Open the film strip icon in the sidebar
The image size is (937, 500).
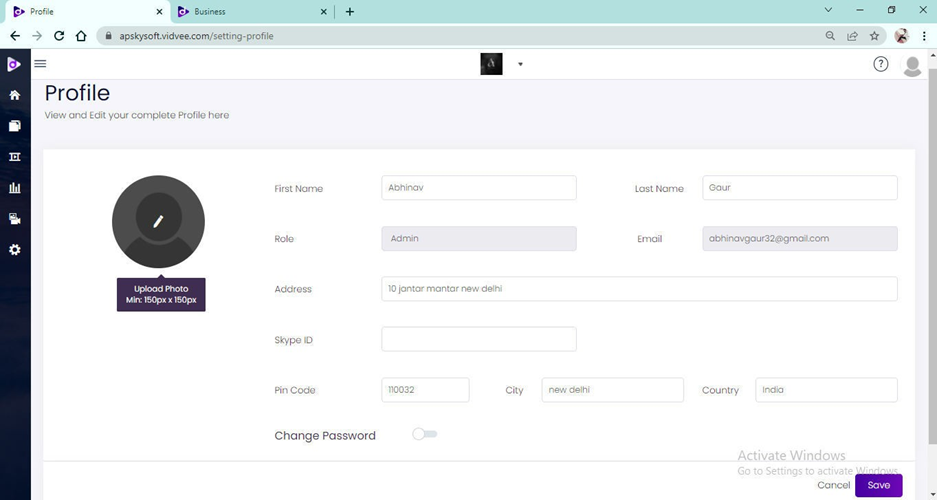15,157
